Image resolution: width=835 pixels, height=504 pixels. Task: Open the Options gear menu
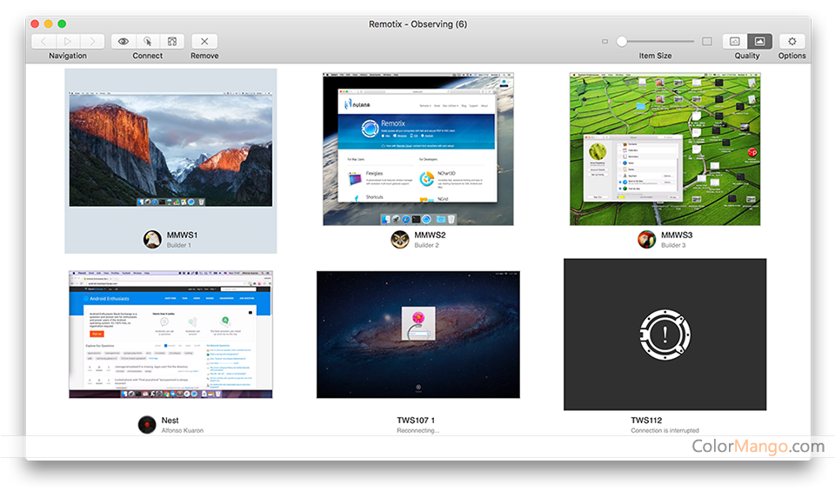click(792, 41)
